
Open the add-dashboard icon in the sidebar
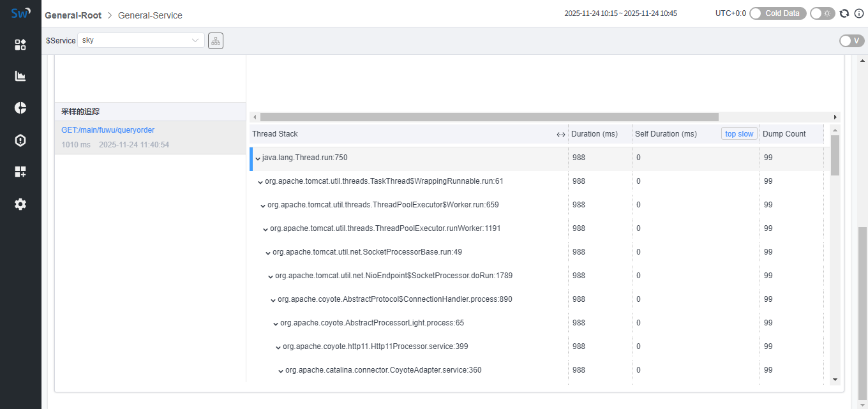[20, 172]
